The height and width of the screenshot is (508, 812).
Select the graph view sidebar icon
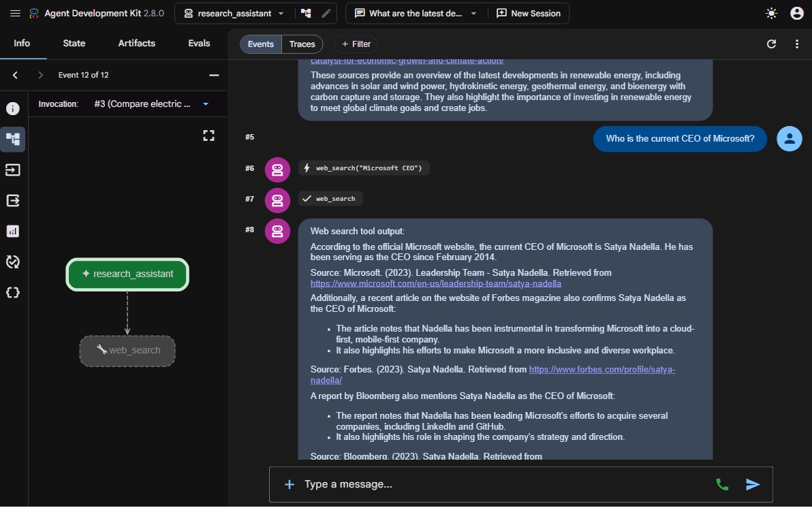pos(13,140)
